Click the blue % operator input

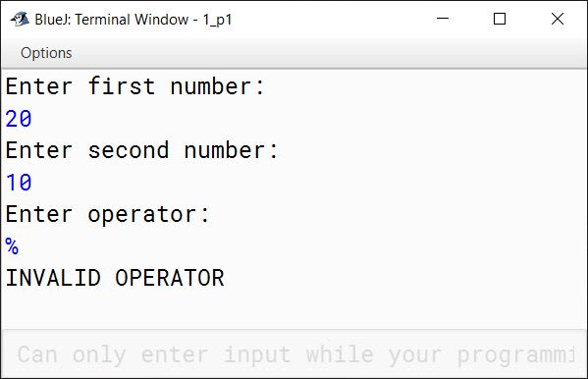12,246
